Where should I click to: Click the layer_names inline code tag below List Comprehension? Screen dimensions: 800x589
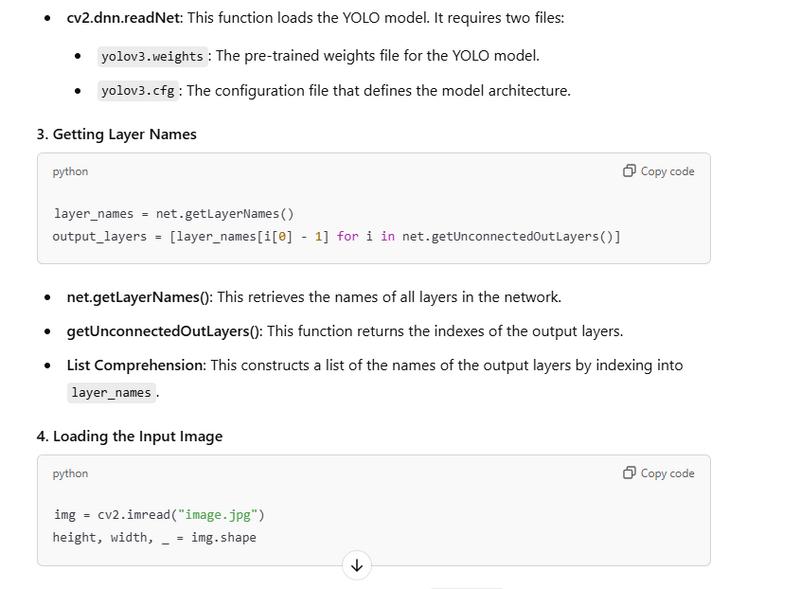111,392
